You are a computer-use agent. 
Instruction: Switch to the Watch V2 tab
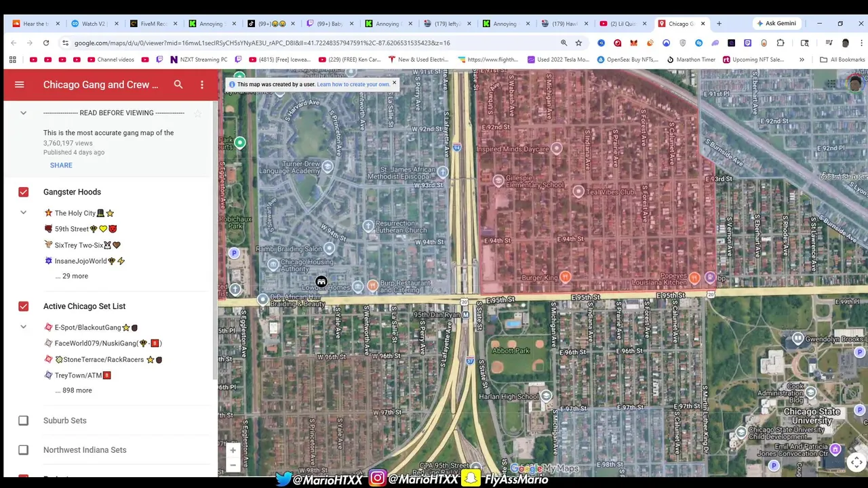point(94,24)
